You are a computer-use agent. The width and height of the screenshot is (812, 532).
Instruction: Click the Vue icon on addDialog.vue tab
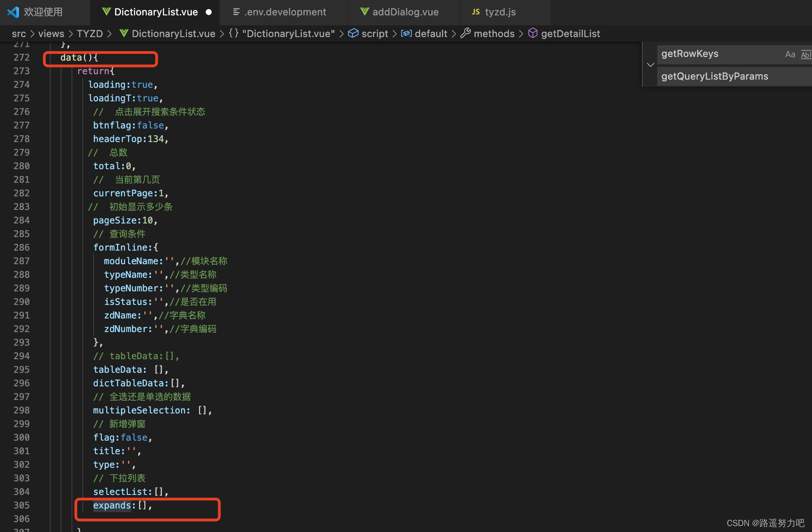pos(365,12)
